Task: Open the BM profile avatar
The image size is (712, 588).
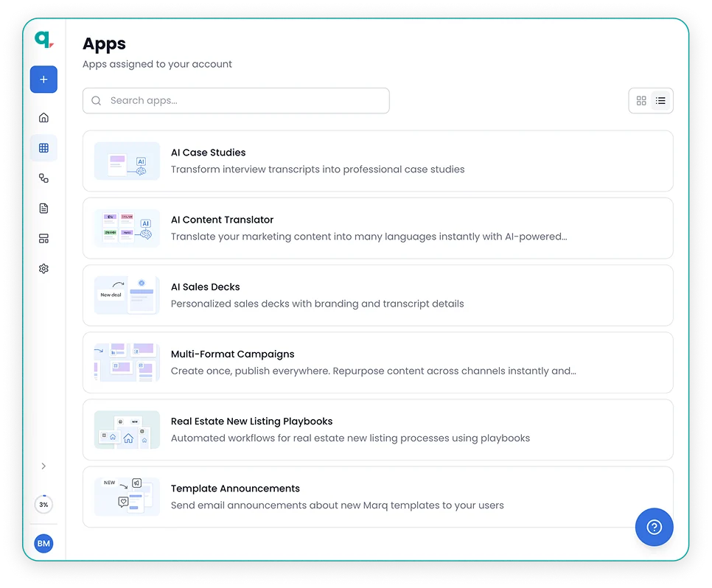Action: tap(43, 543)
